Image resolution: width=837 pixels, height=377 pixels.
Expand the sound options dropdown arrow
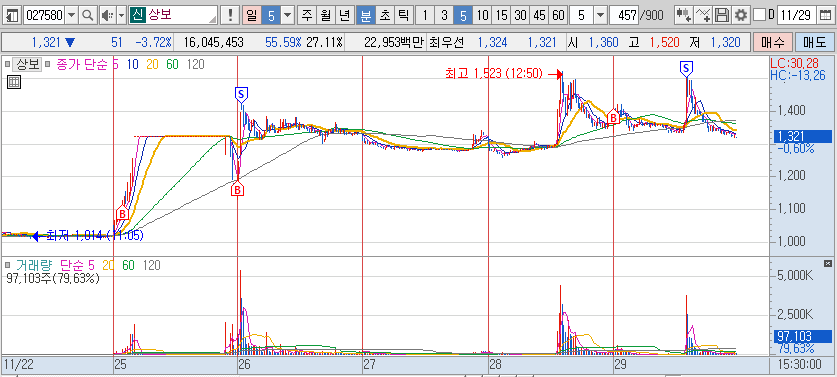coord(121,15)
